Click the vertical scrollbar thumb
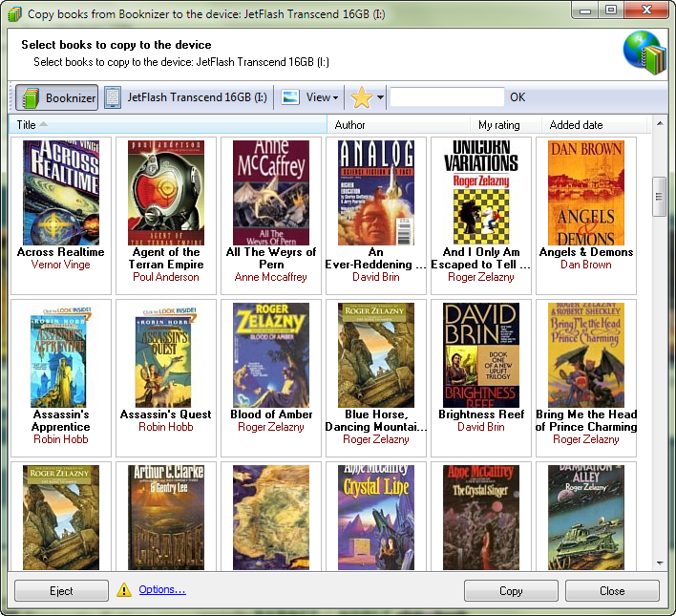Screen dimensions: 676x616 click(659, 197)
